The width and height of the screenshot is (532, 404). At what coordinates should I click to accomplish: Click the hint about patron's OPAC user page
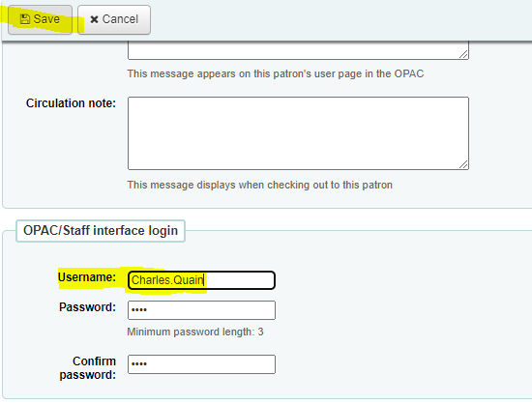coord(276,73)
